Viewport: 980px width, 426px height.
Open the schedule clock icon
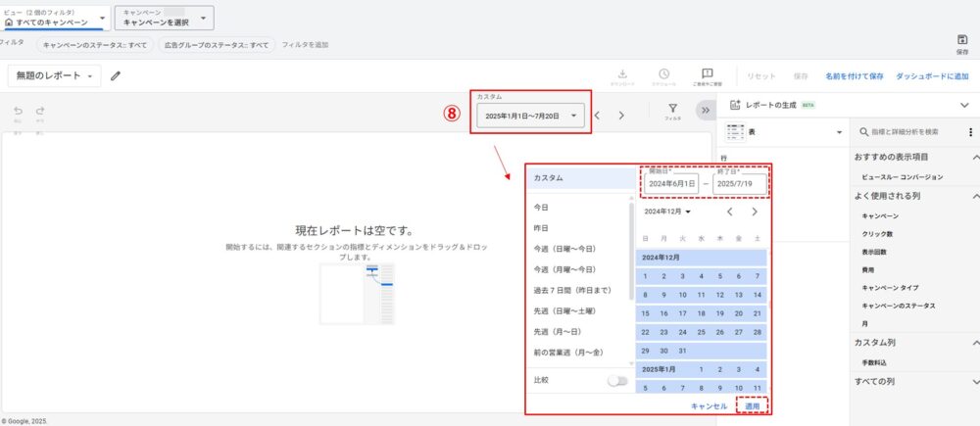click(x=663, y=75)
